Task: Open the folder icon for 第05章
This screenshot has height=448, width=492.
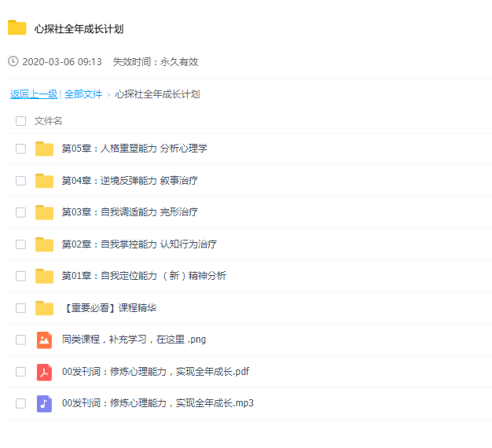Action: (x=44, y=149)
